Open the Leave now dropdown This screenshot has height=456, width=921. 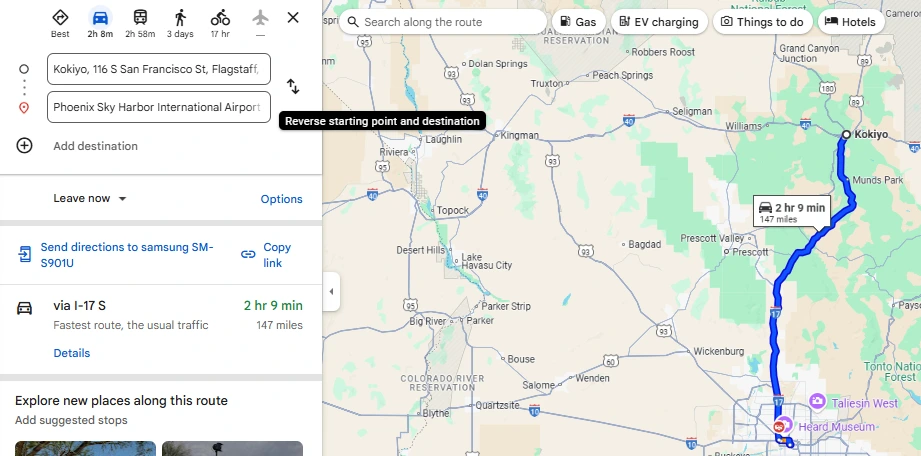(90, 198)
